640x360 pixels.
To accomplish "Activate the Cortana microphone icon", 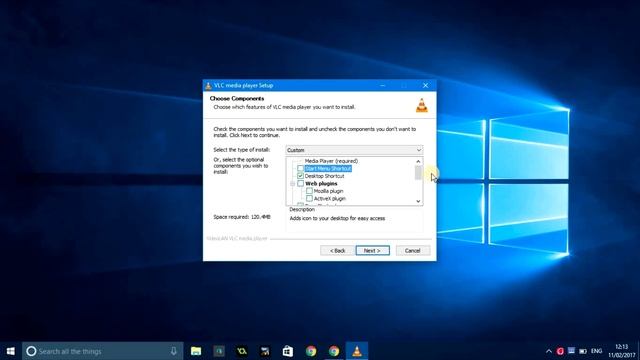I will (173, 351).
